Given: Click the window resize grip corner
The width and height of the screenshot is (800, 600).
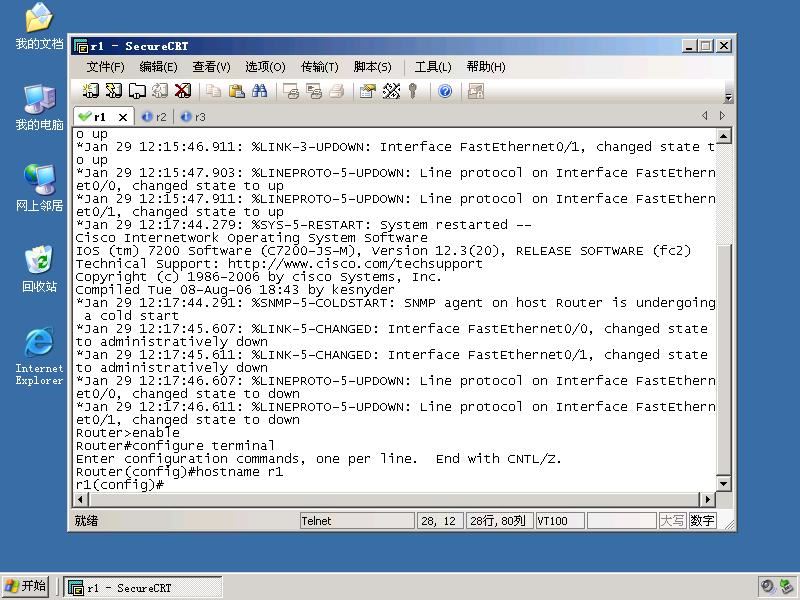Looking at the screenshot, I should (729, 523).
